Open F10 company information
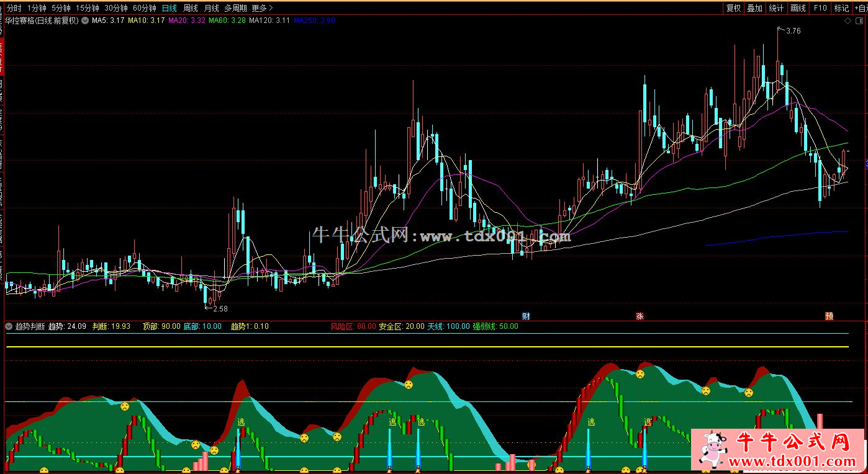This screenshot has width=868, height=474. (820, 8)
